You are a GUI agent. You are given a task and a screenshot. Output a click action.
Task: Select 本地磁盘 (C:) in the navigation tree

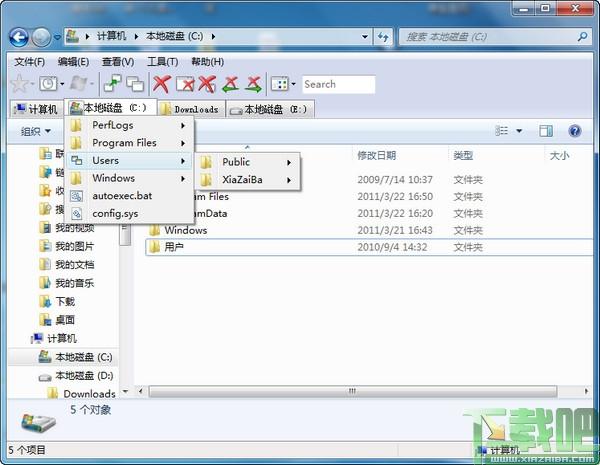(75, 357)
